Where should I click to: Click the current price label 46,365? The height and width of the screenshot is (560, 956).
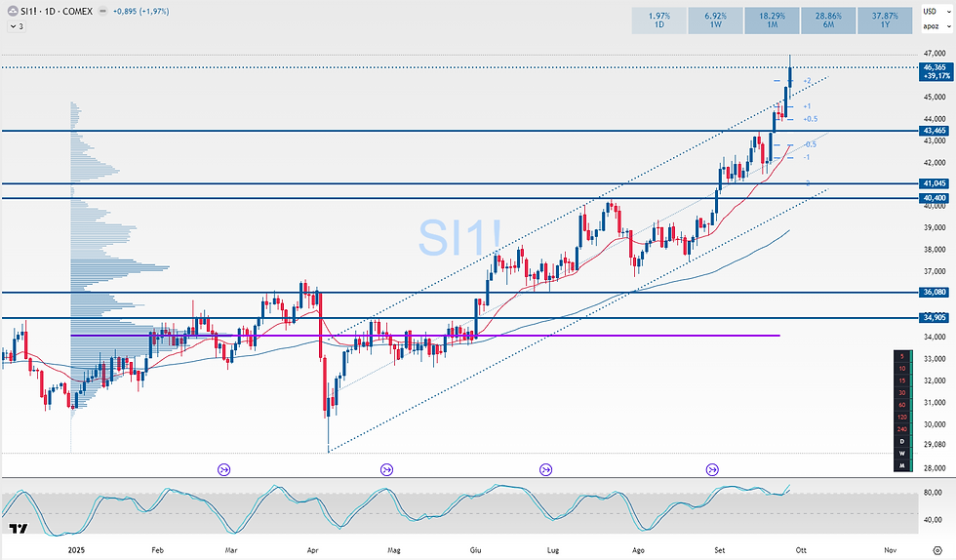pyautogui.click(x=936, y=71)
